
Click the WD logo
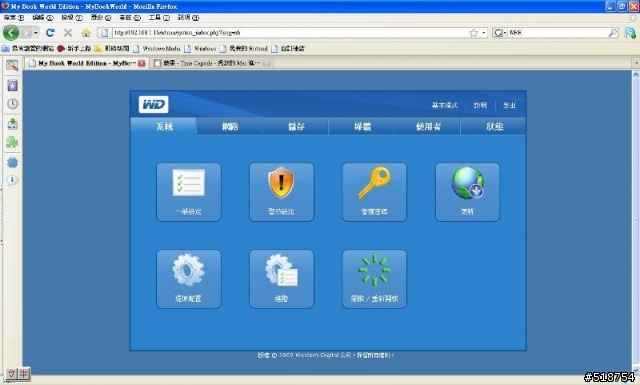tap(153, 105)
